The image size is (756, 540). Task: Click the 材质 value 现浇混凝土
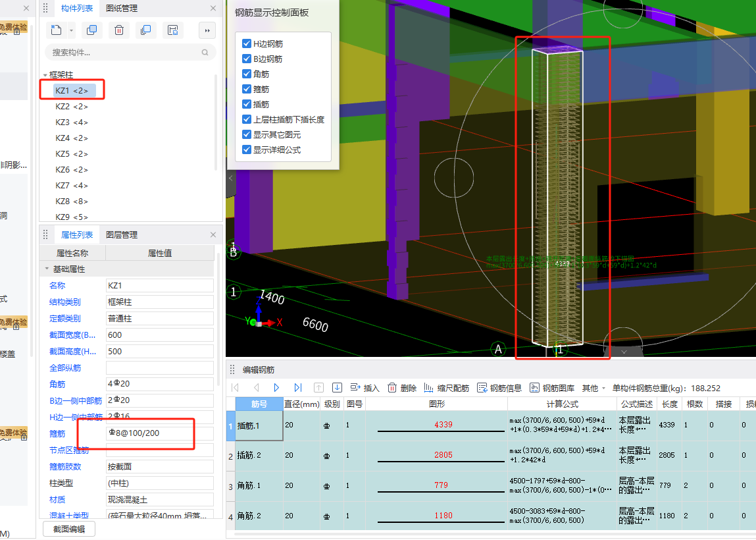pyautogui.click(x=160, y=499)
